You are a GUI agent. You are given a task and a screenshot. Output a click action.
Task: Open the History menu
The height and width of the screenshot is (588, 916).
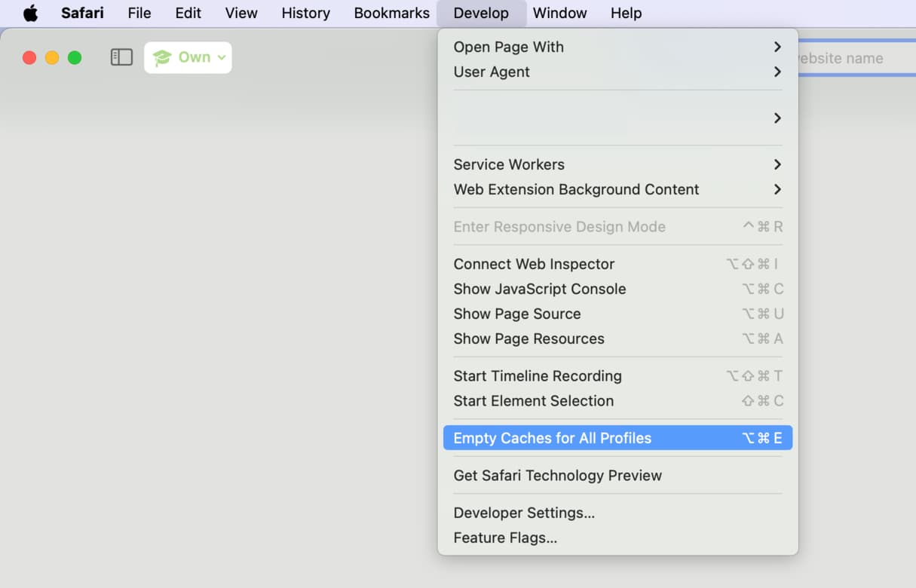coord(305,13)
